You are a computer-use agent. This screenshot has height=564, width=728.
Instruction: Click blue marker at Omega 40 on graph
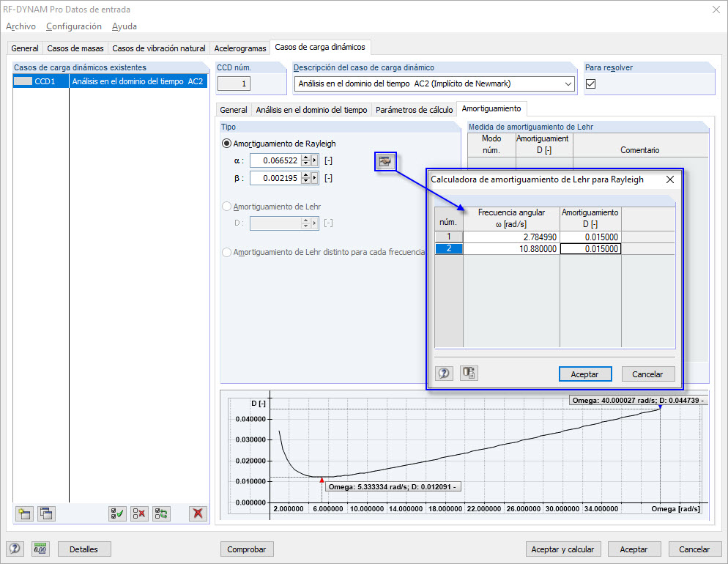point(661,407)
